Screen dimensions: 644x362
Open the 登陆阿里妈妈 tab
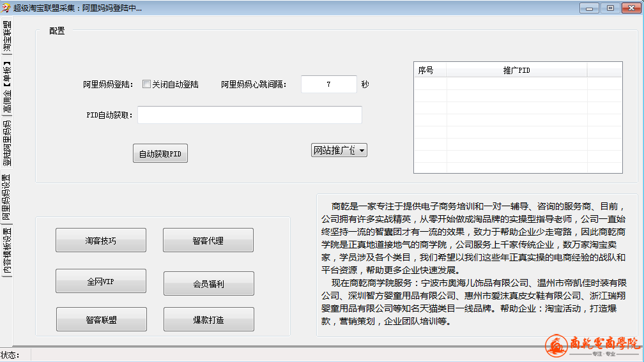pos(6,143)
